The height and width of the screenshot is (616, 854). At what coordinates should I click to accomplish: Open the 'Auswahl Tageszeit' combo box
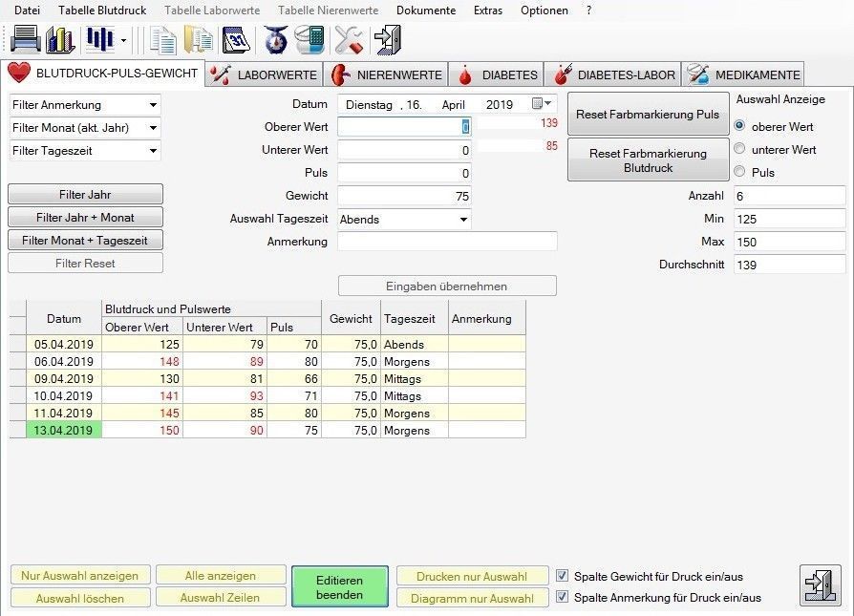pyautogui.click(x=463, y=220)
